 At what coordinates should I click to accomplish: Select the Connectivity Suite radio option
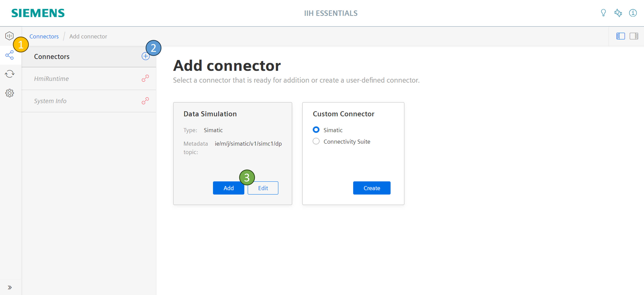pyautogui.click(x=316, y=141)
